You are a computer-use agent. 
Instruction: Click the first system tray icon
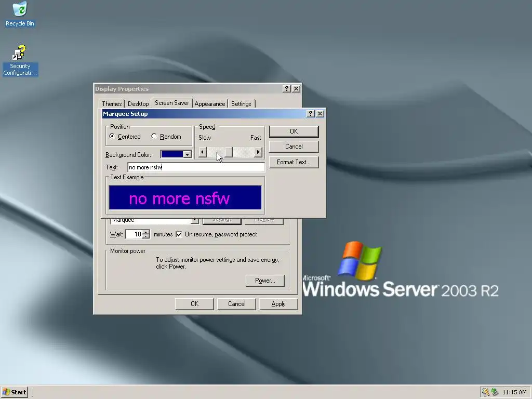486,392
